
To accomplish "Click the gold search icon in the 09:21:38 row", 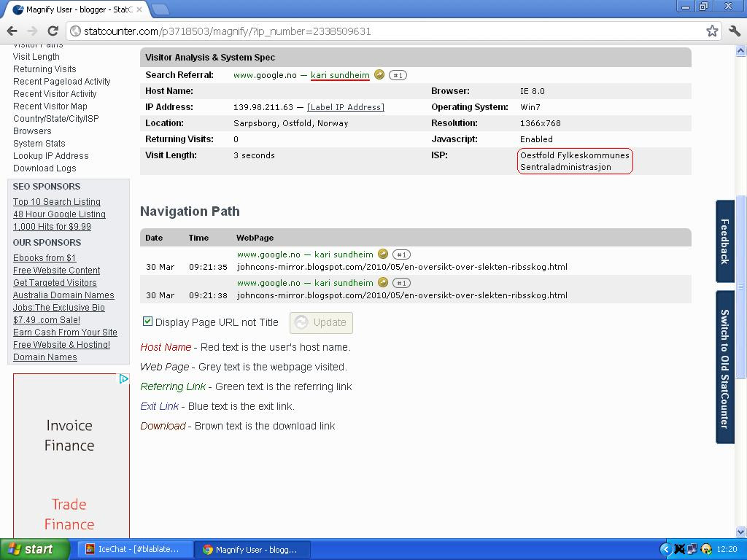I will [x=382, y=282].
